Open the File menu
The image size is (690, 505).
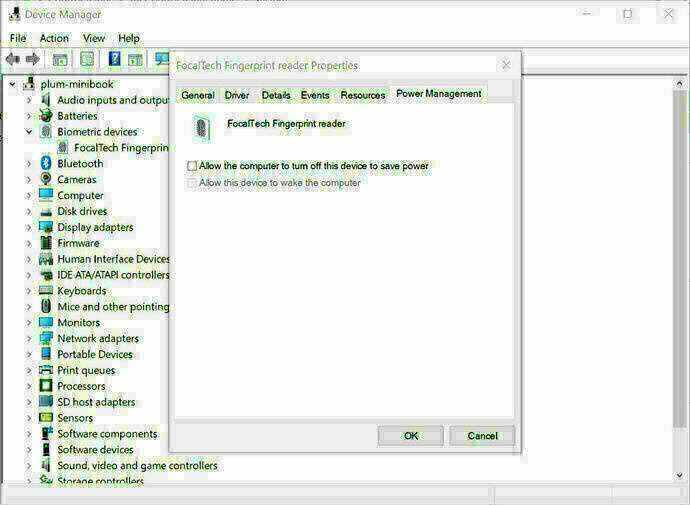18,38
